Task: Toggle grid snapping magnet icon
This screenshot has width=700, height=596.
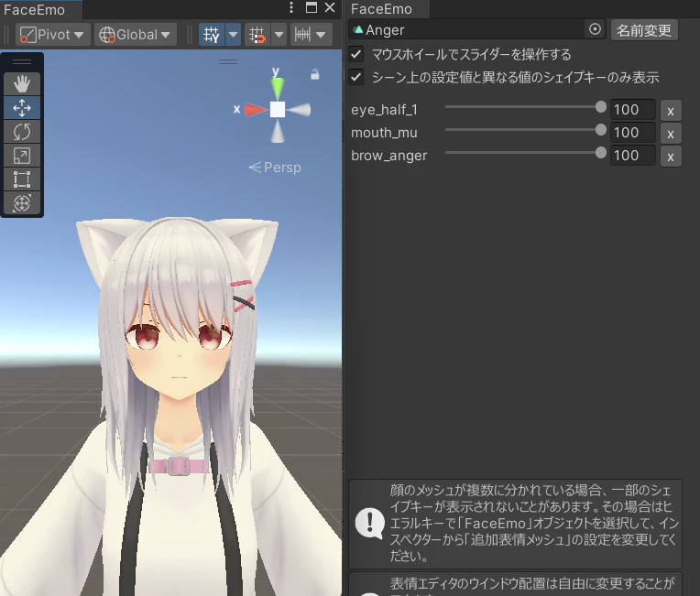Action: (257, 35)
